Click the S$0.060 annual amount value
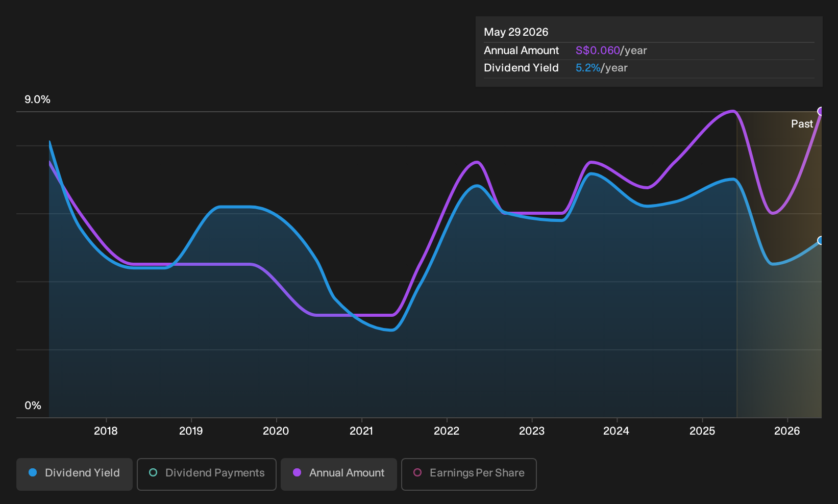Image resolution: width=838 pixels, height=504 pixels. click(x=598, y=51)
